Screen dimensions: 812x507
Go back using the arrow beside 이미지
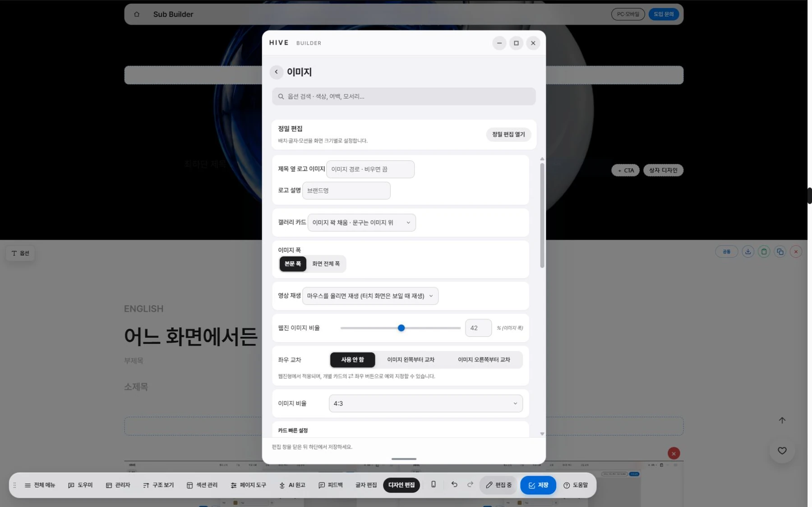(x=277, y=72)
